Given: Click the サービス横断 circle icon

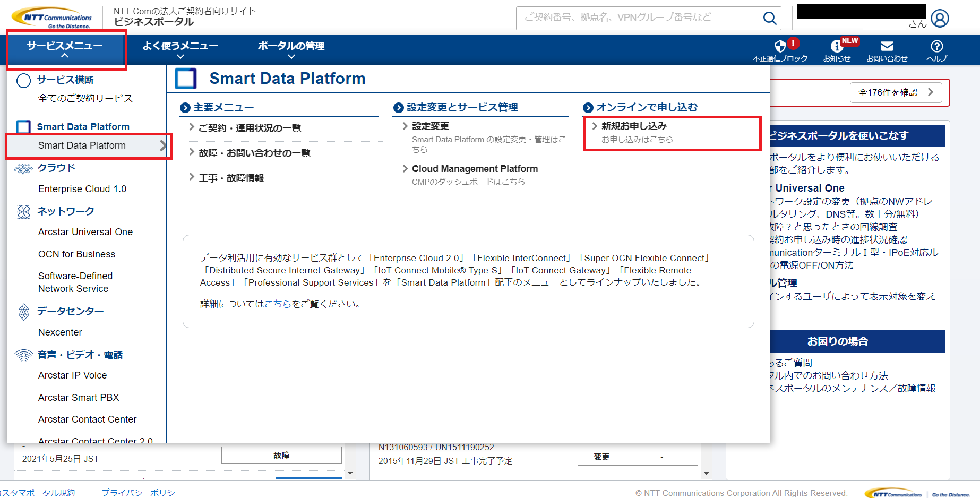Looking at the screenshot, I should tap(24, 81).
